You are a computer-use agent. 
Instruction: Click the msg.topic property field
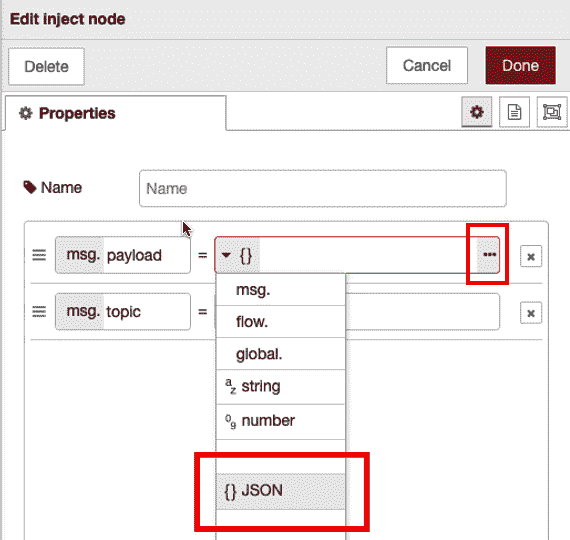click(x=123, y=312)
